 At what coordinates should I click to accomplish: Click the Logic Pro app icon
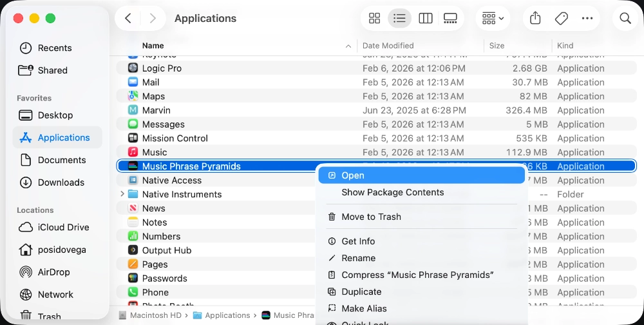click(x=133, y=68)
